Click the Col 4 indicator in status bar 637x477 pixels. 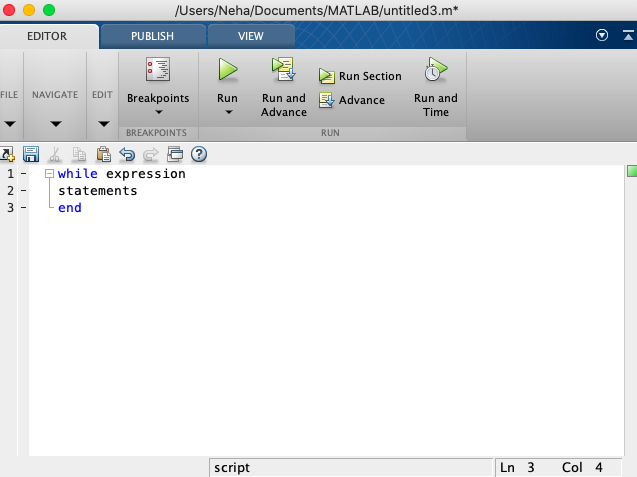(x=582, y=468)
